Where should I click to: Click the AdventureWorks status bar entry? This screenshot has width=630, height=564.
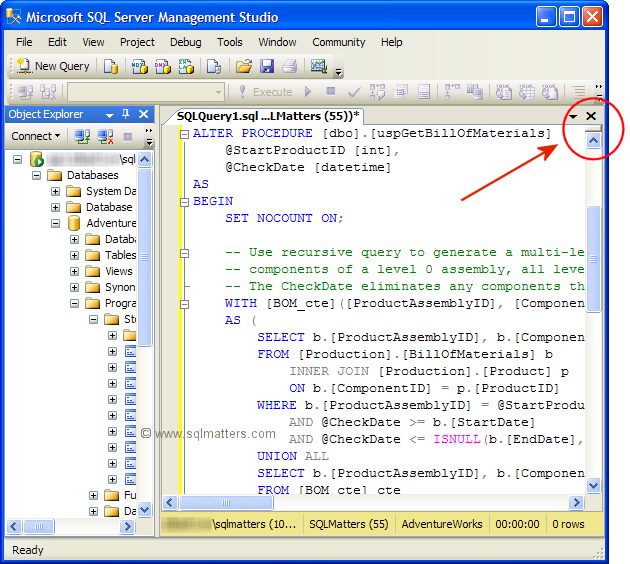pos(442,524)
